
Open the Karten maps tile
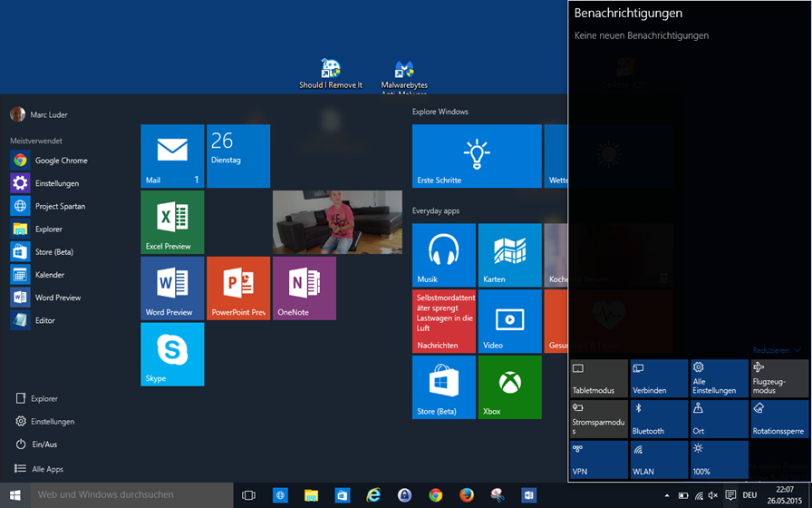tap(509, 255)
